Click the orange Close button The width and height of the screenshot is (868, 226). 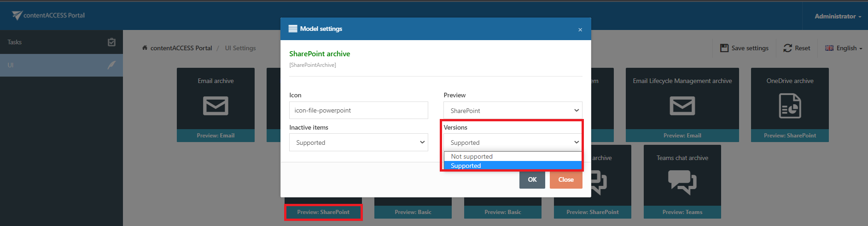click(x=566, y=179)
